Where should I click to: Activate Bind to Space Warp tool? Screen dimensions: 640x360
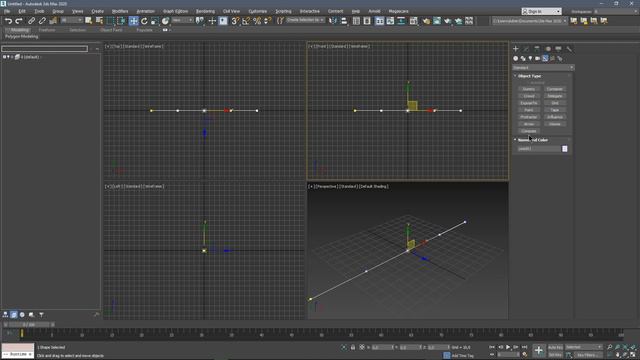[x=53, y=20]
